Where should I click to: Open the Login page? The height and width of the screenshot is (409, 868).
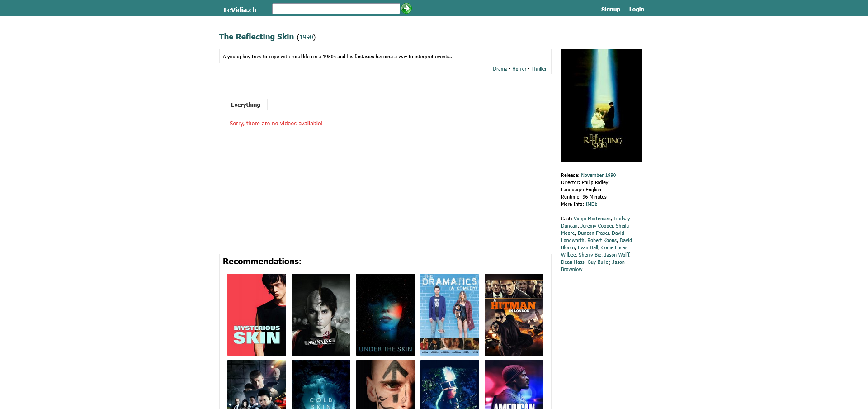[637, 10]
